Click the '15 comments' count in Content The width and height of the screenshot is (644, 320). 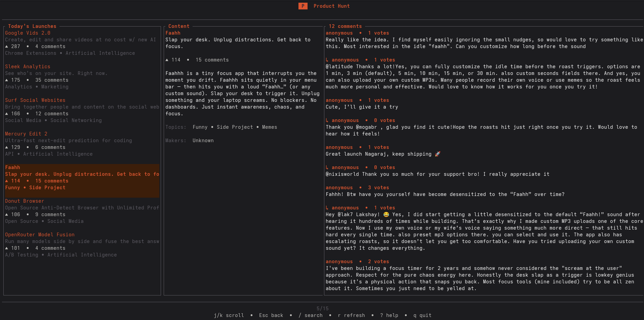click(x=212, y=60)
